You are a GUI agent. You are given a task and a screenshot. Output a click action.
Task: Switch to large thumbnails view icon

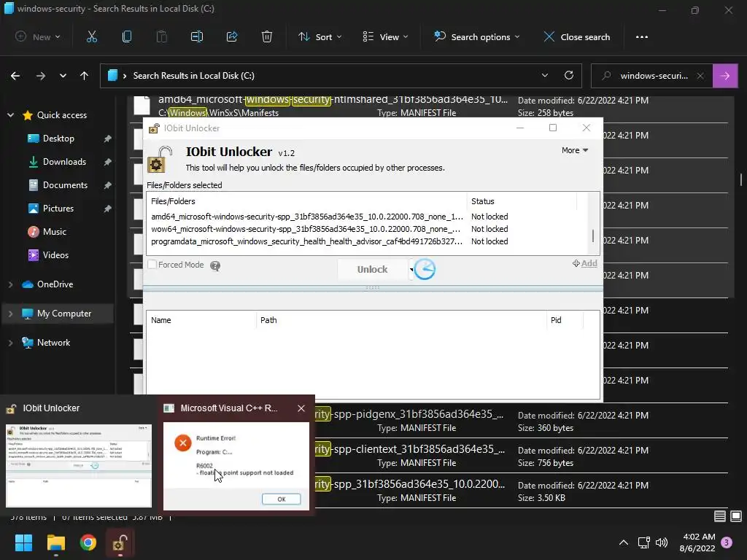(x=736, y=516)
